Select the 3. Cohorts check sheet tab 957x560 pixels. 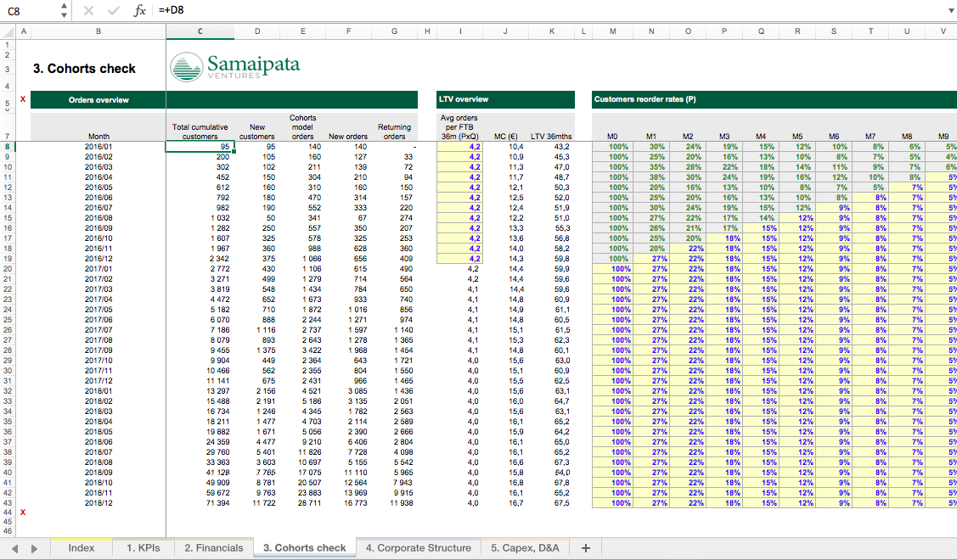(x=305, y=548)
